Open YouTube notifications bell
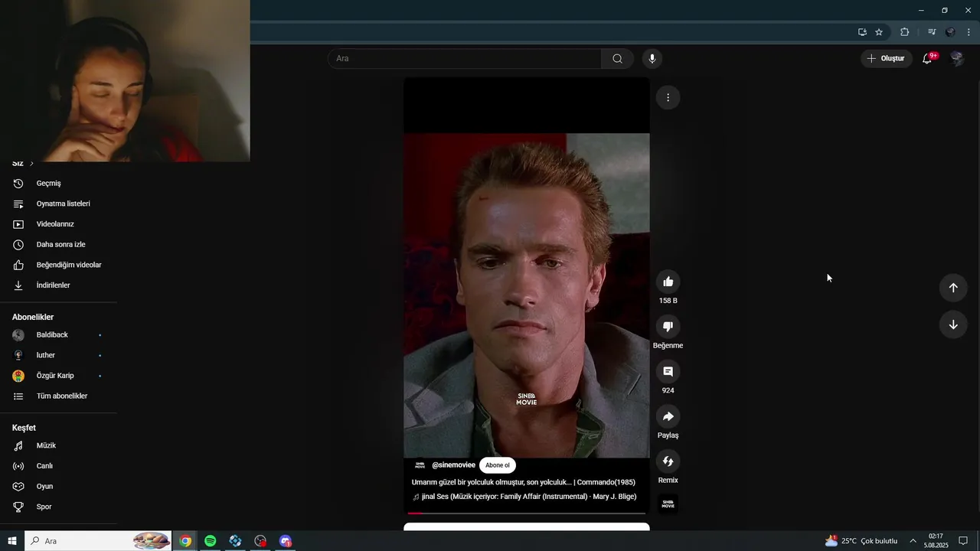980x551 pixels. coord(927,58)
